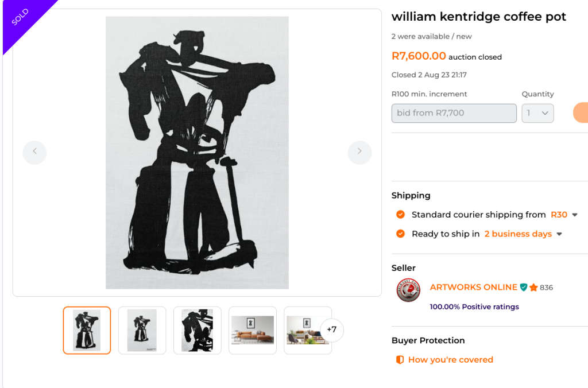Click the next image arrow
Viewport: 588px width, 388px height.
point(359,153)
